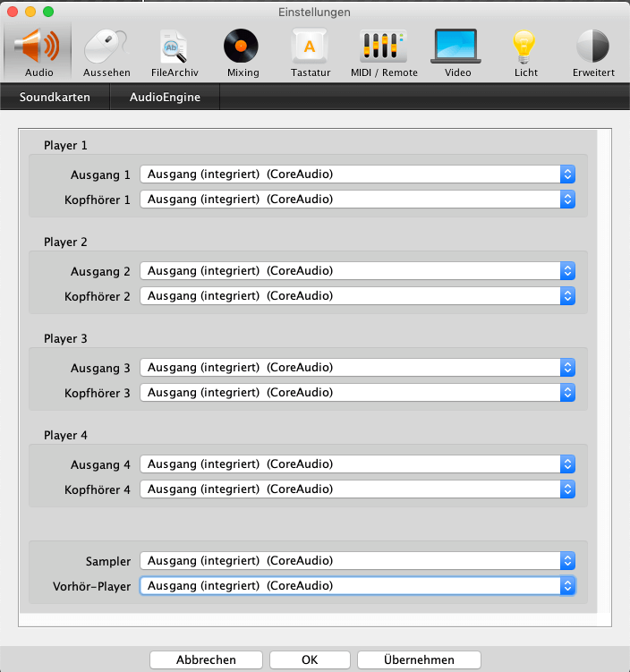This screenshot has height=672, width=630.
Task: Switch to the Soundkarten tab
Action: 55,97
